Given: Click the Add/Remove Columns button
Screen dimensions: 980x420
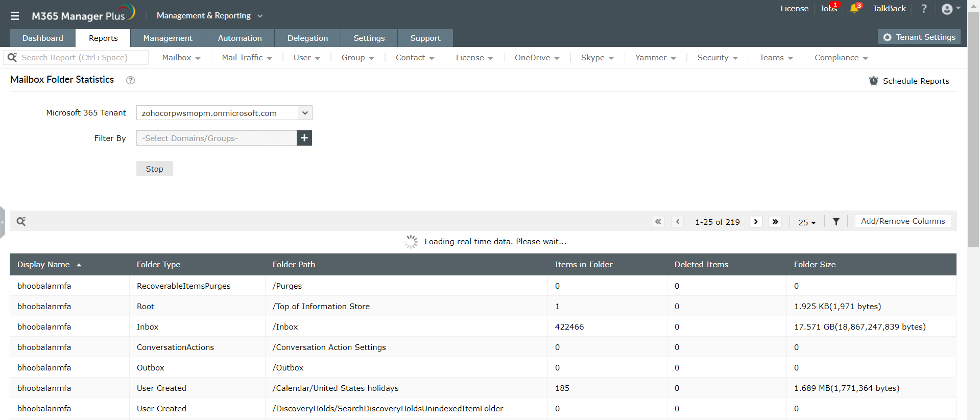Looking at the screenshot, I should tap(902, 221).
